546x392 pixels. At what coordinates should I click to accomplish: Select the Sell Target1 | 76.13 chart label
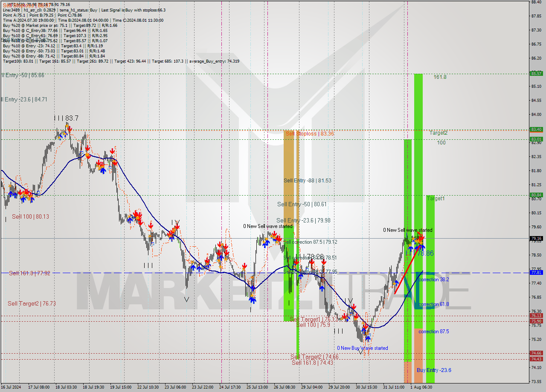tap(314, 320)
